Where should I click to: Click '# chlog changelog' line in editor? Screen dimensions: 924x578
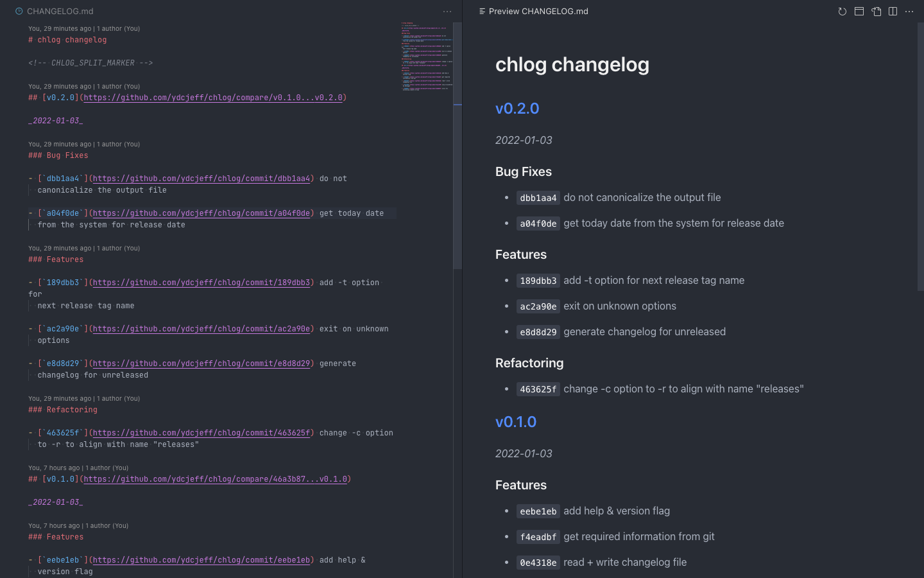pyautogui.click(x=67, y=40)
